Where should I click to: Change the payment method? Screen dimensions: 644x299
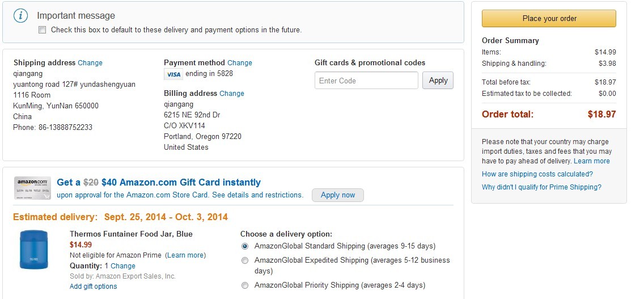coord(240,63)
